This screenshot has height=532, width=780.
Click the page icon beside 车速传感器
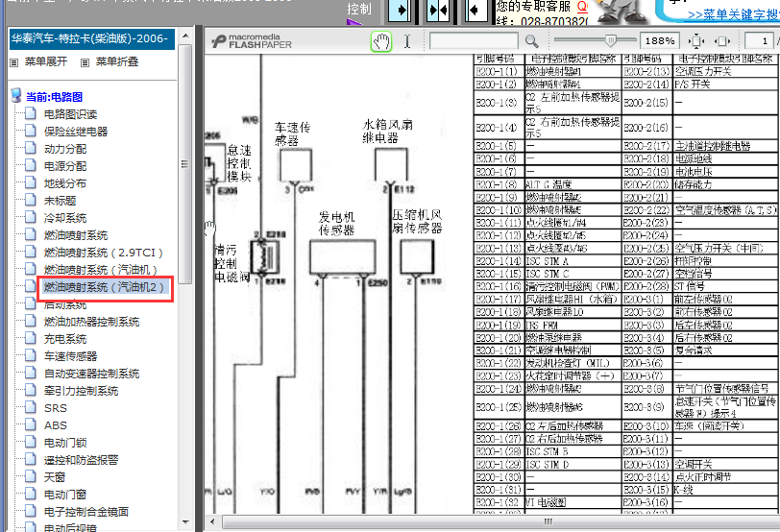pos(31,355)
